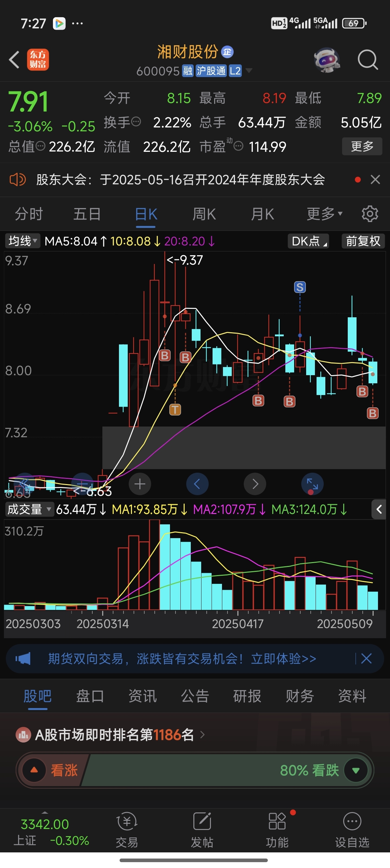Tap the 东方财富 logo icon
The width and height of the screenshot is (390, 868).
click(38, 59)
